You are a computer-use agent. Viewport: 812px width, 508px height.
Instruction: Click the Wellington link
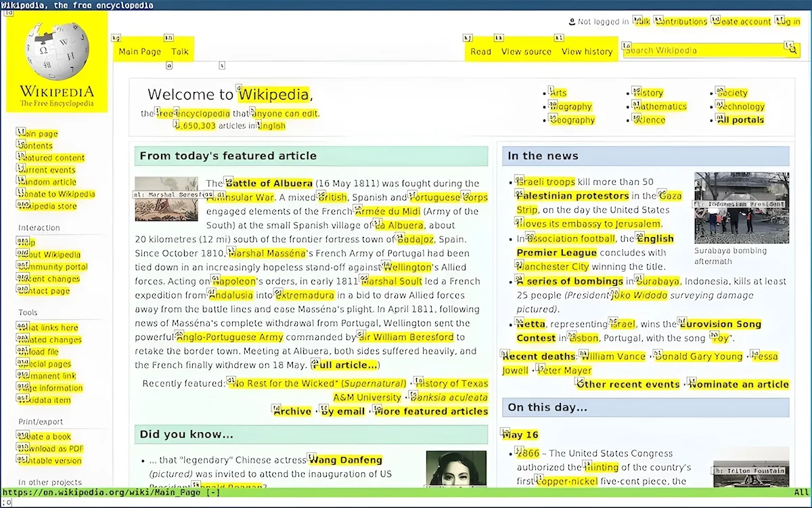coord(407,267)
